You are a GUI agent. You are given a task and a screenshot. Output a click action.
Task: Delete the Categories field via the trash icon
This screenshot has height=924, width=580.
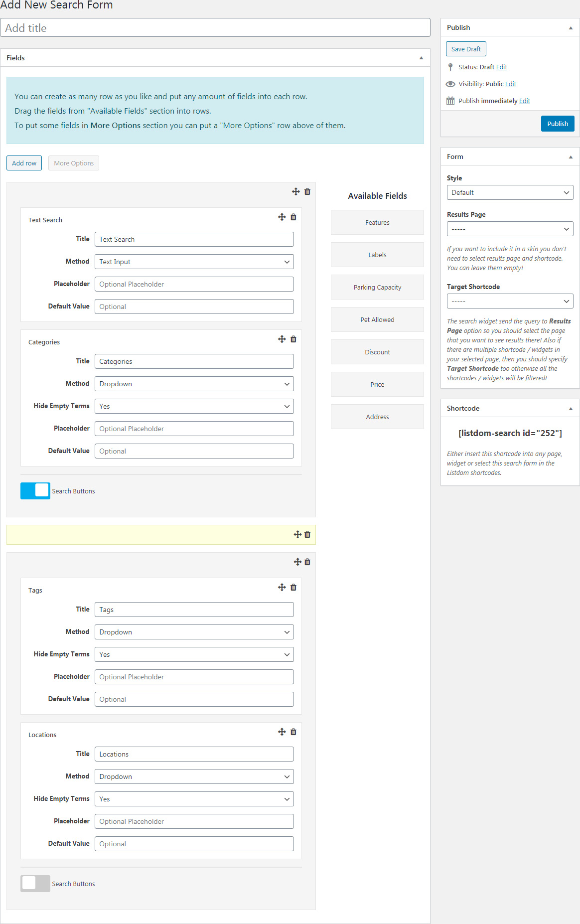tap(293, 339)
